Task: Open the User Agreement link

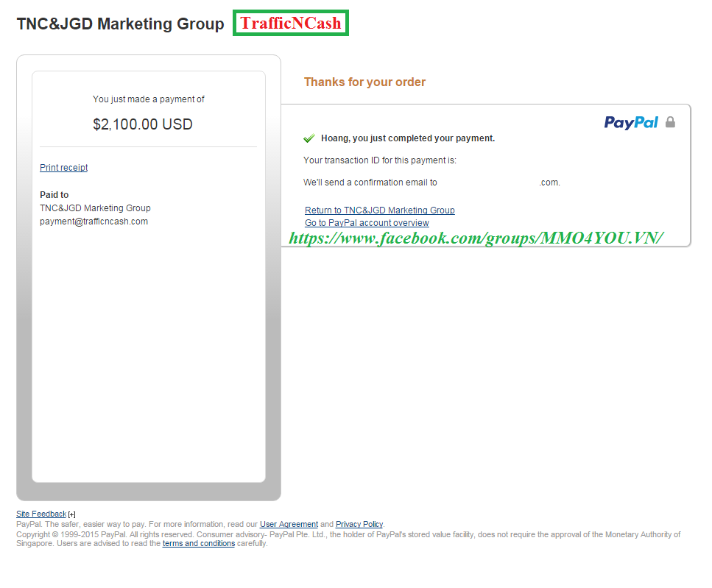Action: (x=289, y=524)
